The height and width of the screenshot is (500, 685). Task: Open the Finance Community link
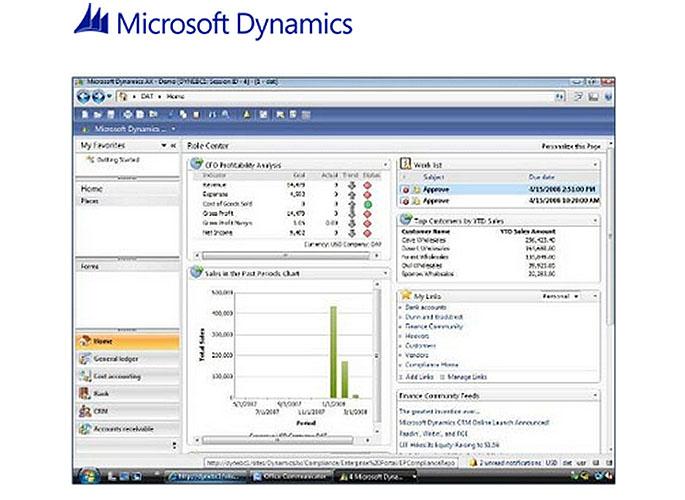434,327
